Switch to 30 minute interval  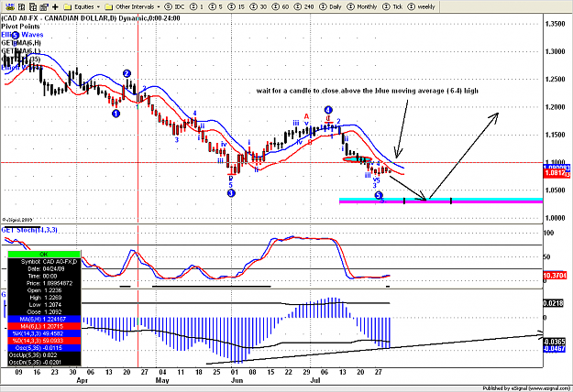(x=258, y=6)
